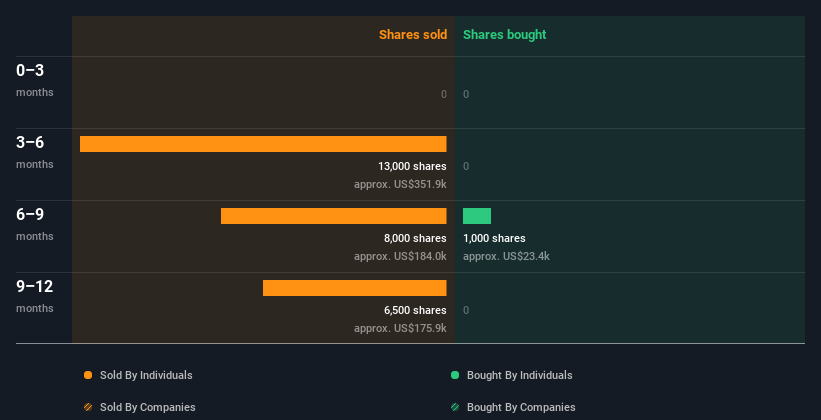
Task: Click the approx. US$23.4k bought amount
Action: [506, 257]
